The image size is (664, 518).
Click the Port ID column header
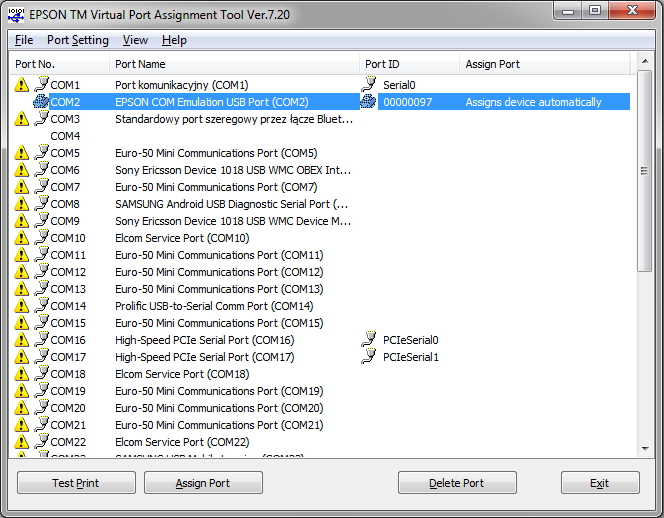tap(409, 64)
